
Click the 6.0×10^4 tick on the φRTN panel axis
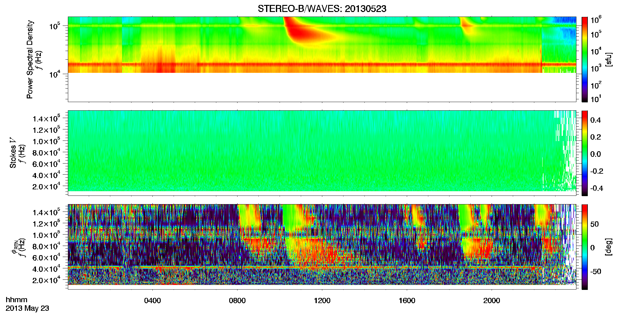pos(46,258)
